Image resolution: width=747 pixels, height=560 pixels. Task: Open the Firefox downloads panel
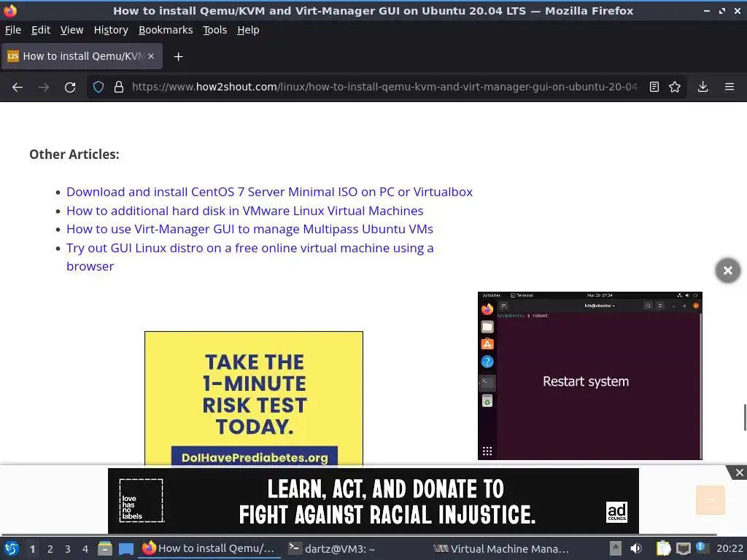(x=703, y=87)
